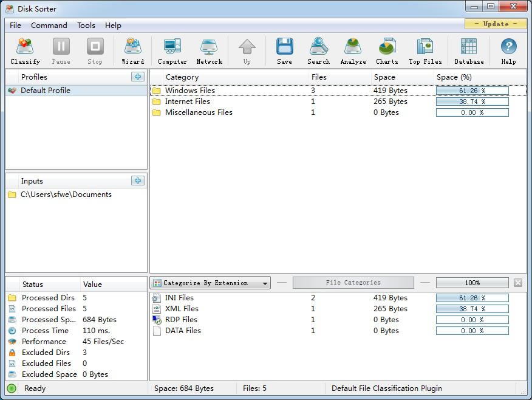Sort by the Space column header
Screen dimensions: 532x400
click(x=403, y=77)
